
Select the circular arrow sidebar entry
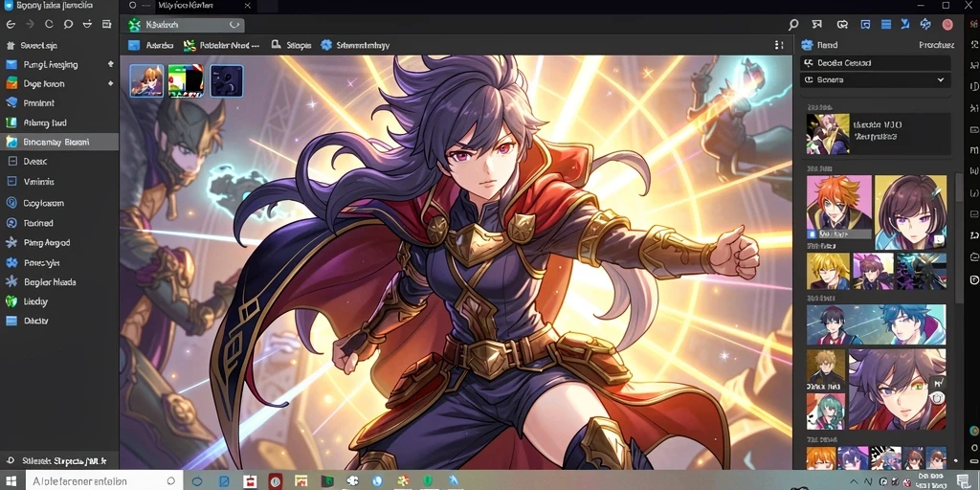pyautogui.click(x=59, y=223)
